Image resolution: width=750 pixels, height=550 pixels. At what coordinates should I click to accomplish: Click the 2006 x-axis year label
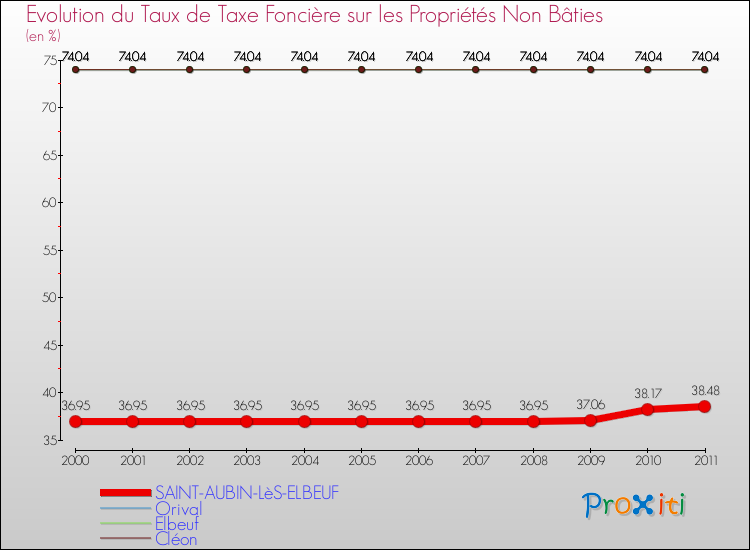pyautogui.click(x=419, y=461)
